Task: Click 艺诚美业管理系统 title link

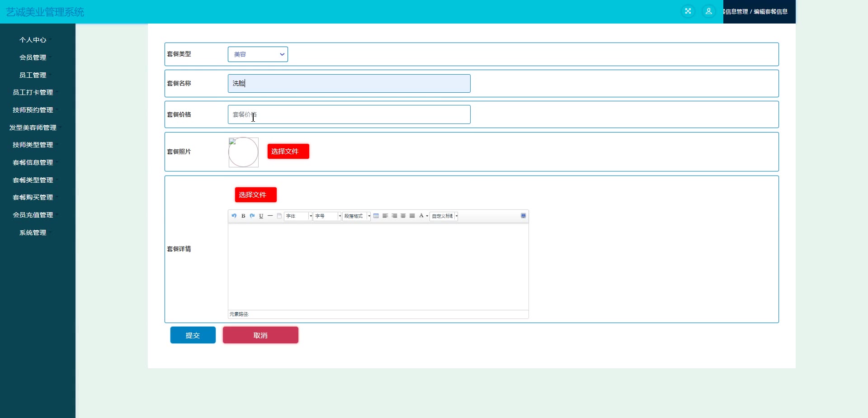Action: tap(45, 12)
